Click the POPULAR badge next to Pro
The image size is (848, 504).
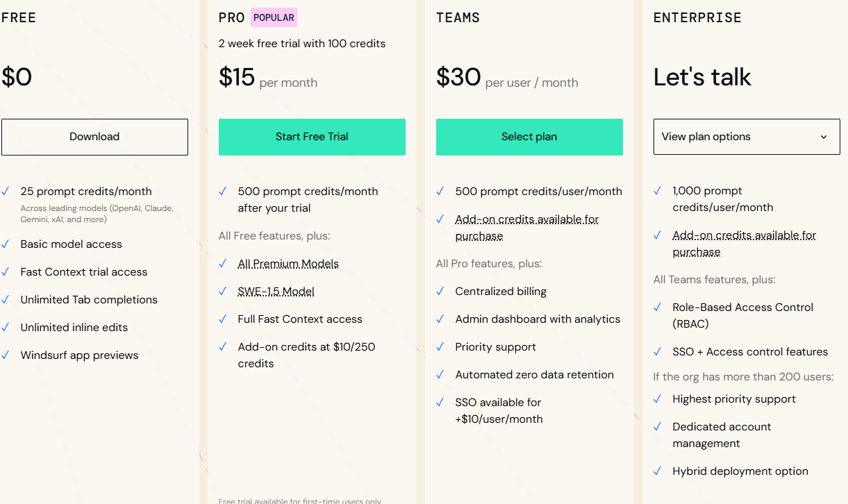click(274, 18)
